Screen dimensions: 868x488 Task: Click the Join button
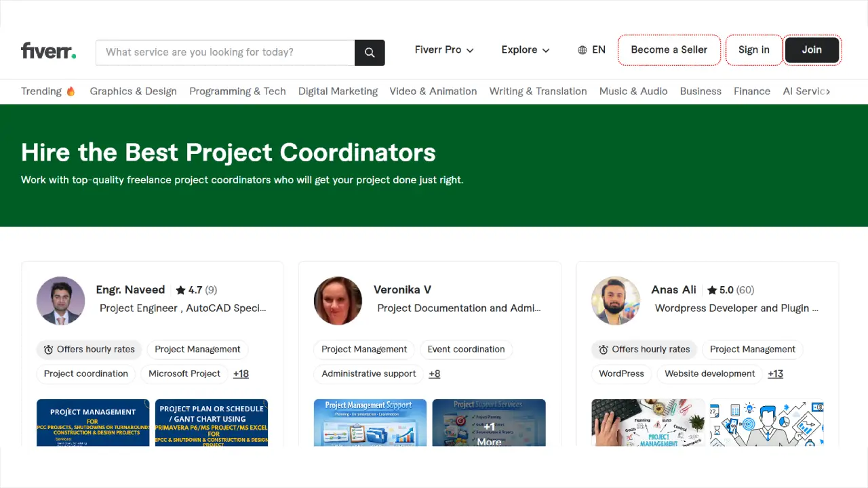click(x=812, y=50)
